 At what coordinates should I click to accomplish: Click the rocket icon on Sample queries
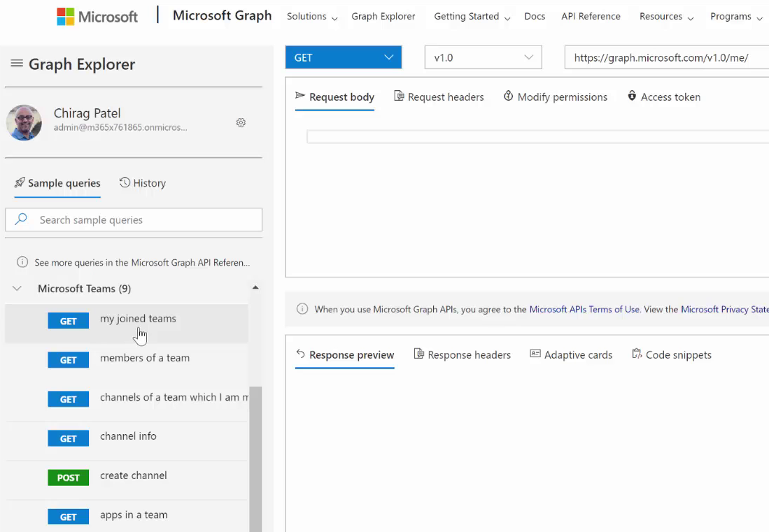click(20, 182)
